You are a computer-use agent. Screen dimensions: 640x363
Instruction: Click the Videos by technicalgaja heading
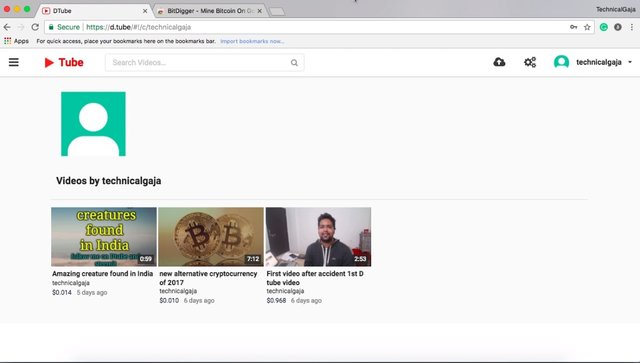pyautogui.click(x=109, y=180)
